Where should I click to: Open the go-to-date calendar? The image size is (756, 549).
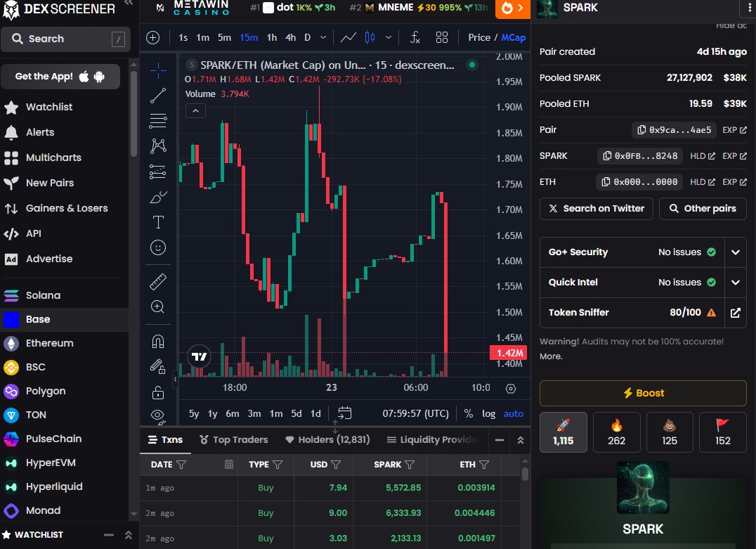344,413
